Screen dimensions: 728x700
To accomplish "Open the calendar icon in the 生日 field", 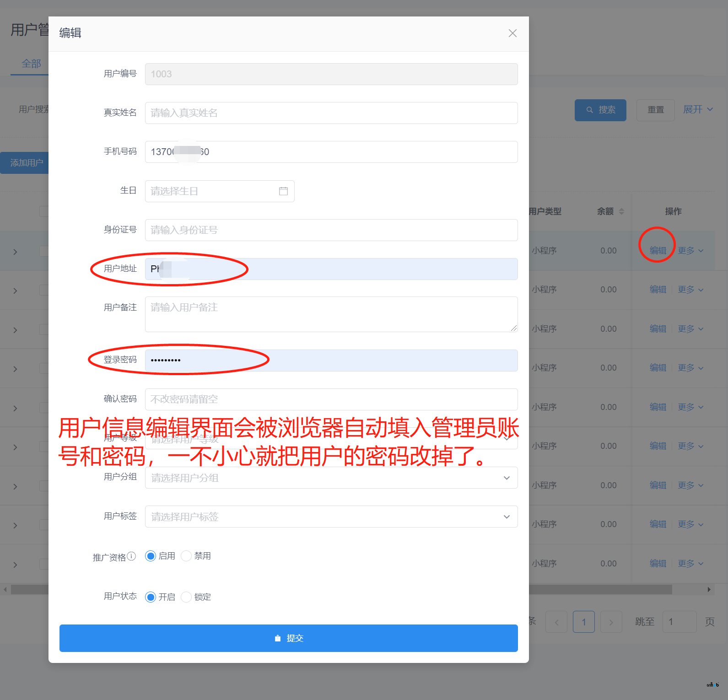I will [283, 191].
